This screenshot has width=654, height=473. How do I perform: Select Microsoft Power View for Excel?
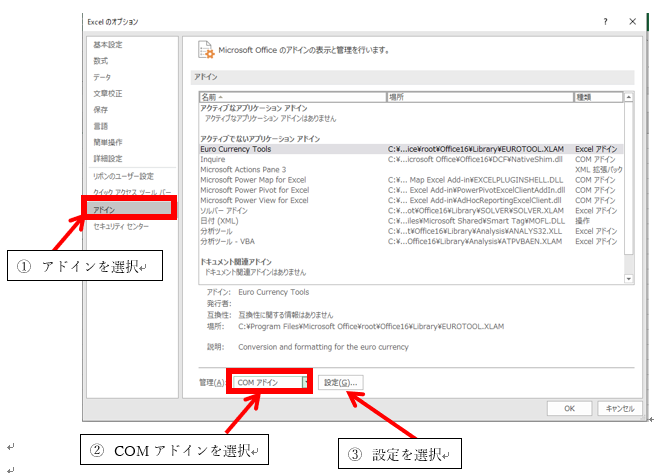point(411,200)
